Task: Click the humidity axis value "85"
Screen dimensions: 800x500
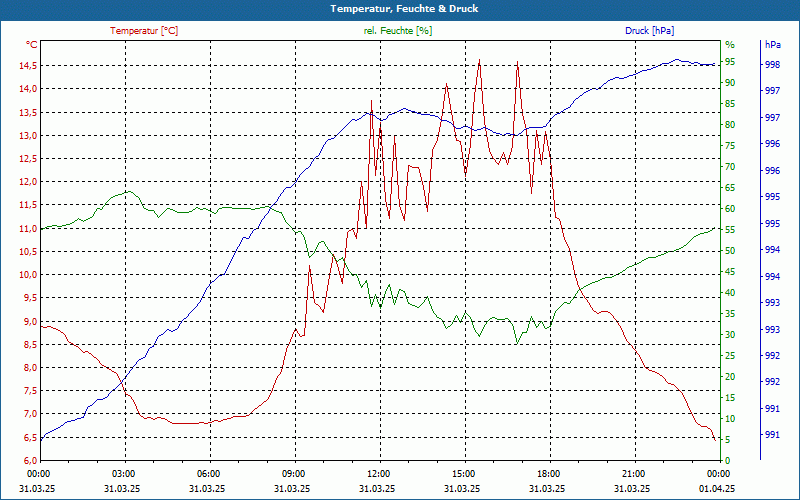Action: 730,104
